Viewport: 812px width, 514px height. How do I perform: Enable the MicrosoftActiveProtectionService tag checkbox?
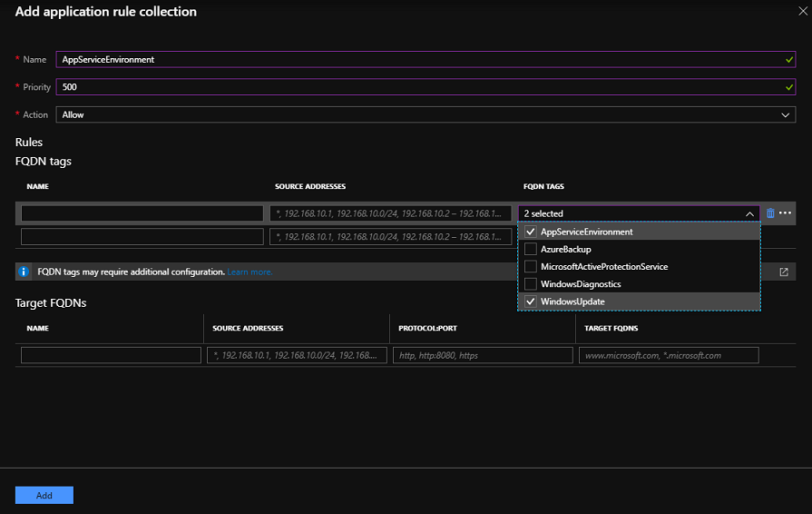[x=531, y=266]
